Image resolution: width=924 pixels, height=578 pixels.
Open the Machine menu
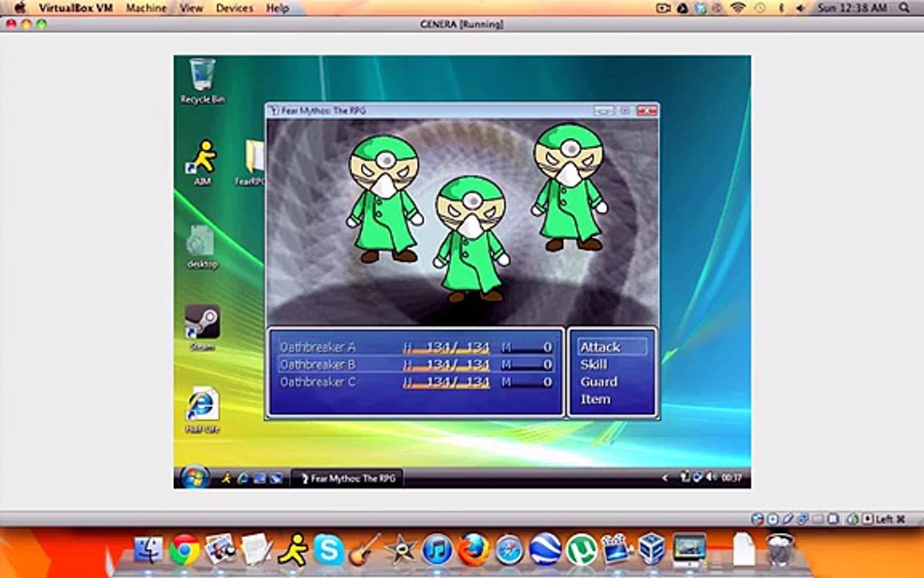click(146, 8)
